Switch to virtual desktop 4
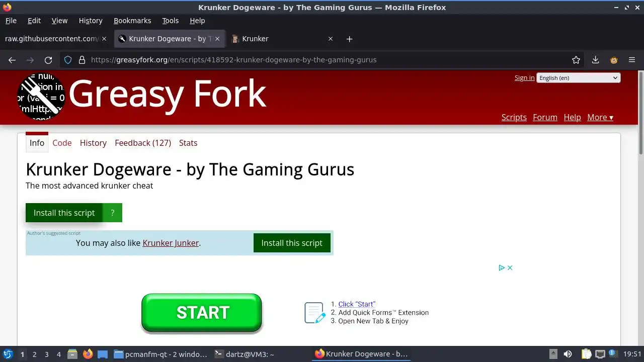644x362 pixels. pyautogui.click(x=58, y=354)
